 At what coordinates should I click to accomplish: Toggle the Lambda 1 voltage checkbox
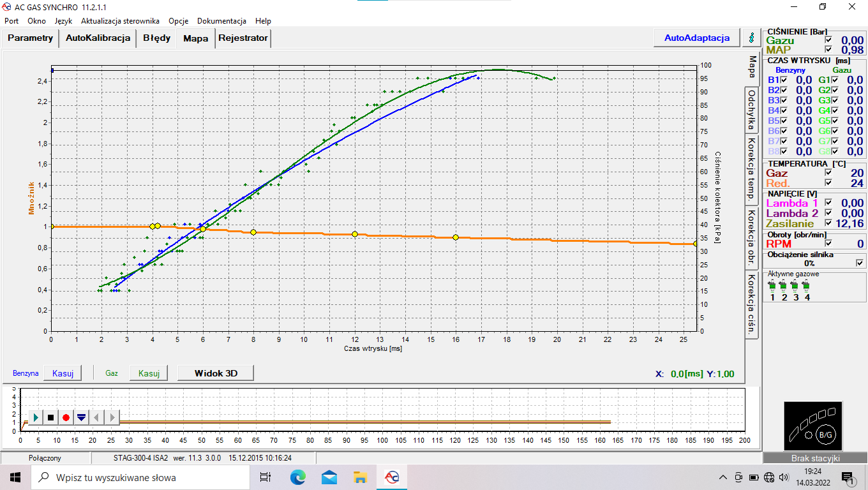[828, 203]
